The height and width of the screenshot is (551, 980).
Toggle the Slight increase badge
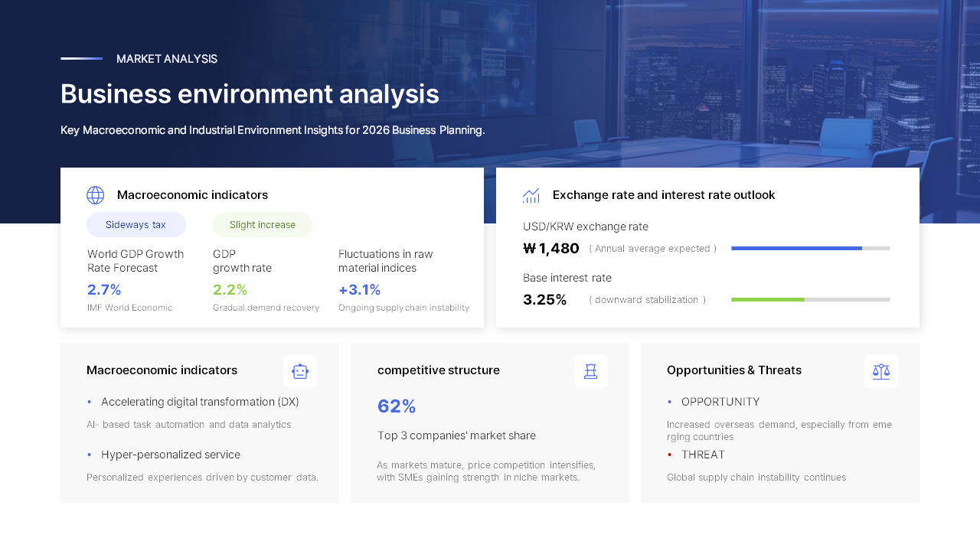tap(263, 224)
